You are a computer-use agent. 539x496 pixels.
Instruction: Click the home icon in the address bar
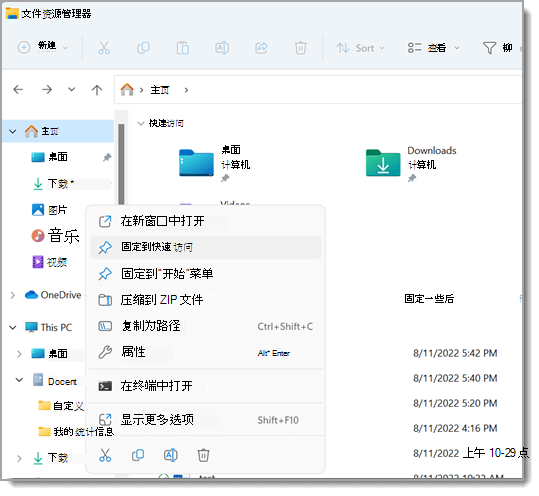127,90
